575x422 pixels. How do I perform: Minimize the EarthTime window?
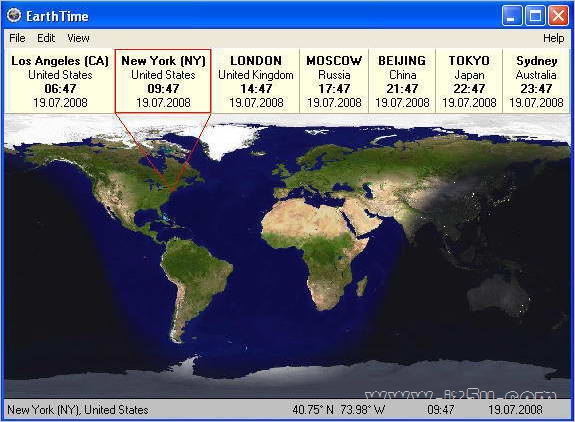(x=512, y=16)
